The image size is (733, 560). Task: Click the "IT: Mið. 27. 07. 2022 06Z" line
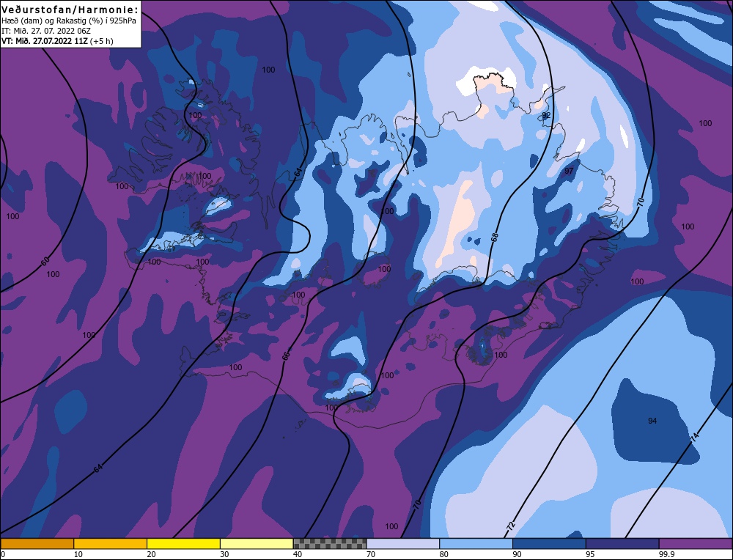tap(46, 31)
